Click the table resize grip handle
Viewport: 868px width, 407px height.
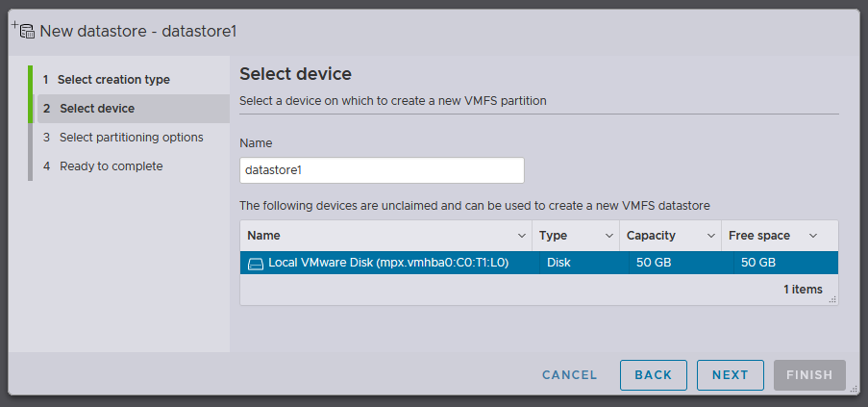(832, 299)
